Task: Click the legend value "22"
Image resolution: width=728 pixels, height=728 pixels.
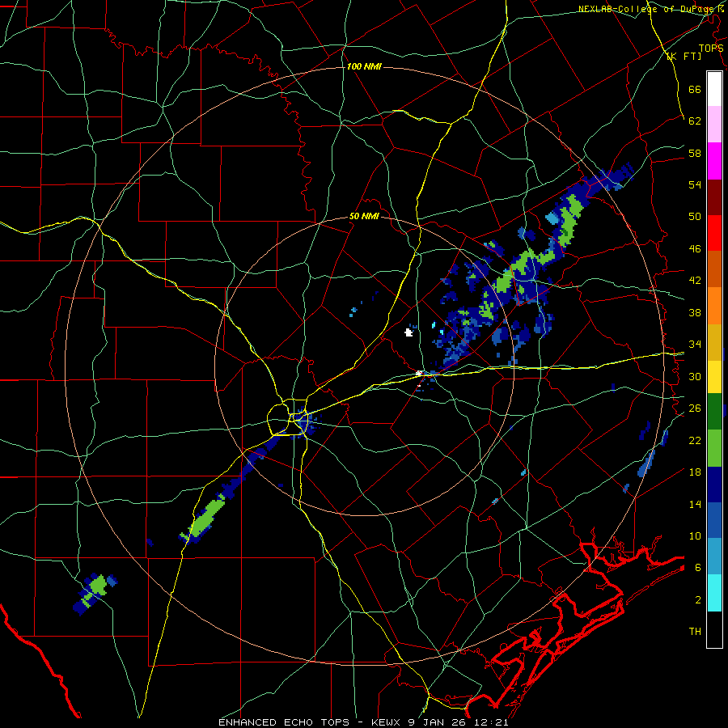Action: pyautogui.click(x=695, y=440)
